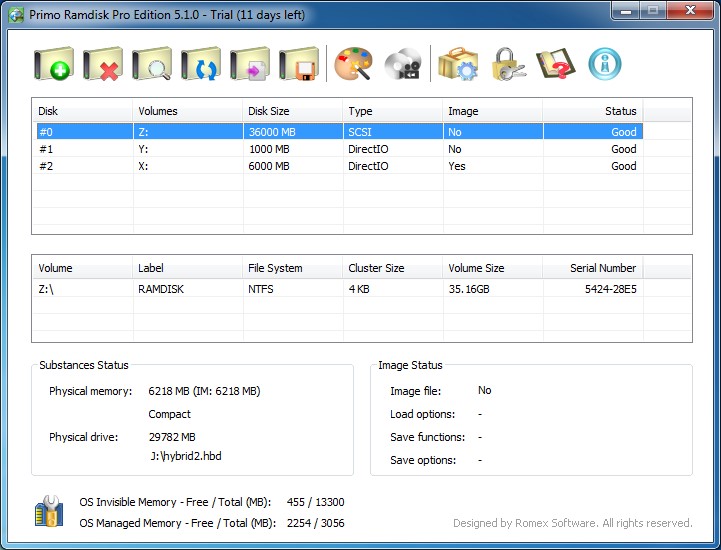Click the save disk image floppy icon
Viewport: 721px width, 550px height.
(299, 64)
